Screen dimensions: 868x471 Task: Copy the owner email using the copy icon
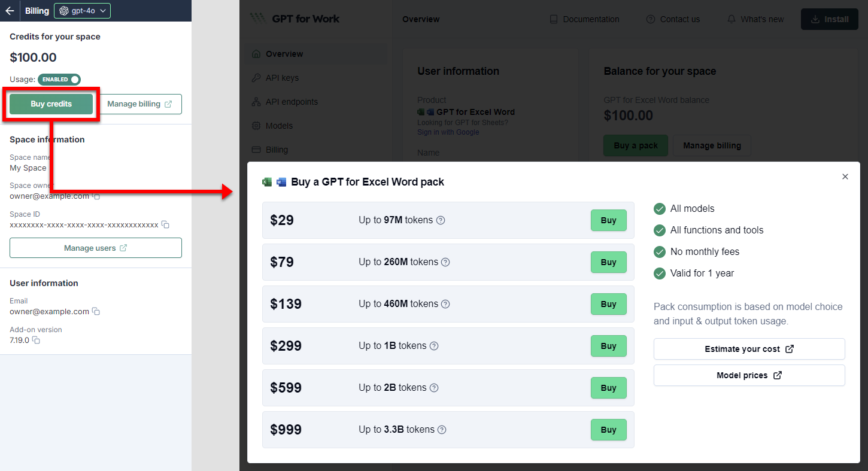(x=96, y=196)
